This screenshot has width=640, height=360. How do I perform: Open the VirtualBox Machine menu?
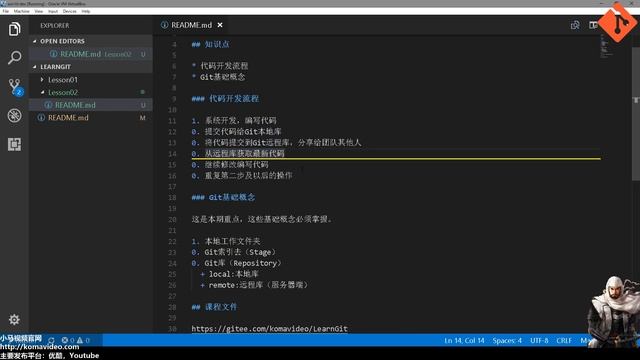(x=22, y=11)
